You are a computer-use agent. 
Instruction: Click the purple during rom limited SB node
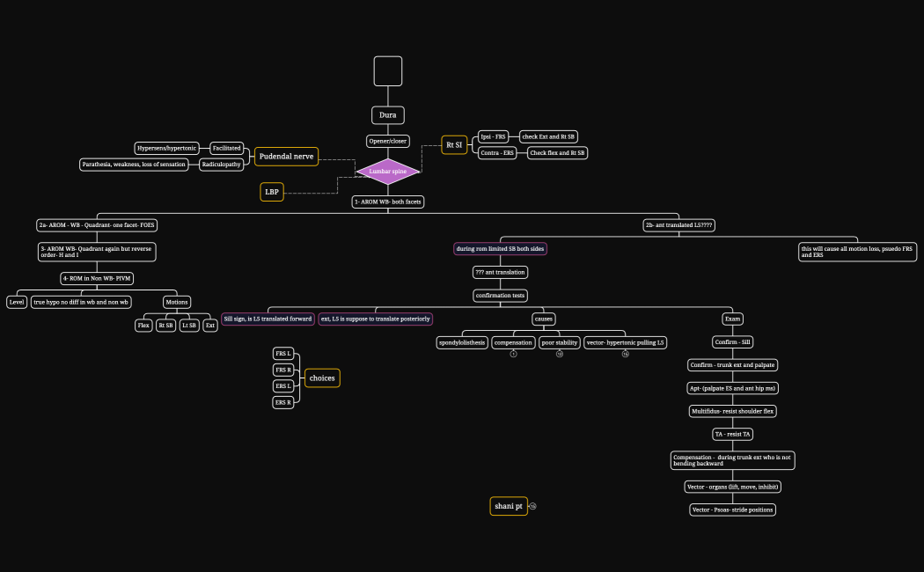pos(499,248)
